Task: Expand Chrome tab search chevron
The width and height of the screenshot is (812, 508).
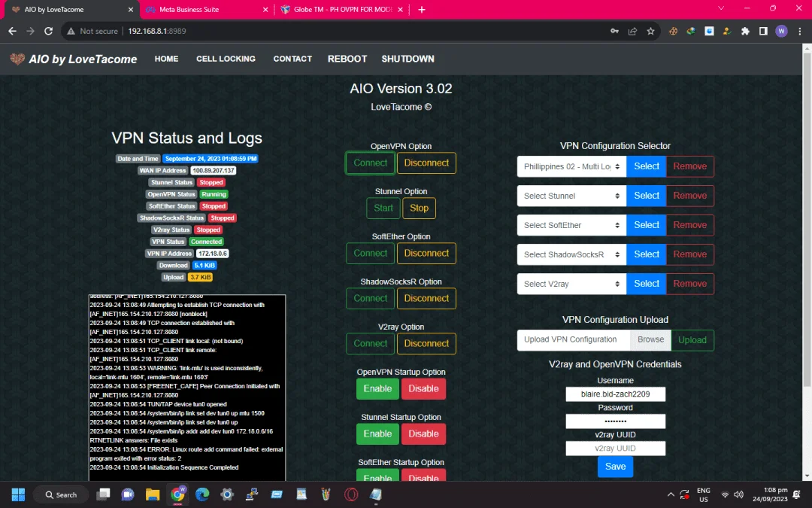Action: (x=721, y=9)
